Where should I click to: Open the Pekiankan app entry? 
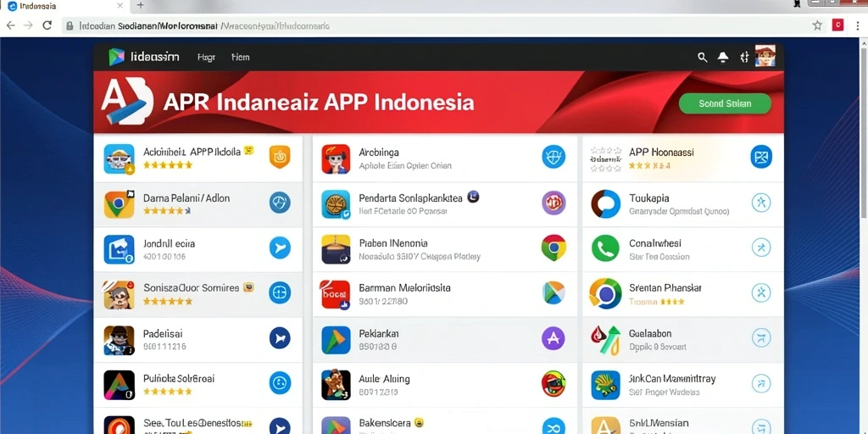pos(444,339)
